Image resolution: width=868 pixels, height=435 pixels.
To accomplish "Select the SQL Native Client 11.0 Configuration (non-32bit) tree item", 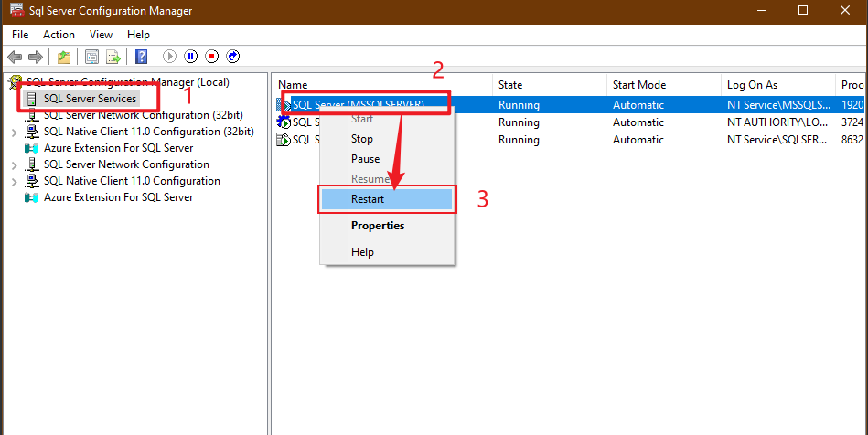I will [132, 181].
